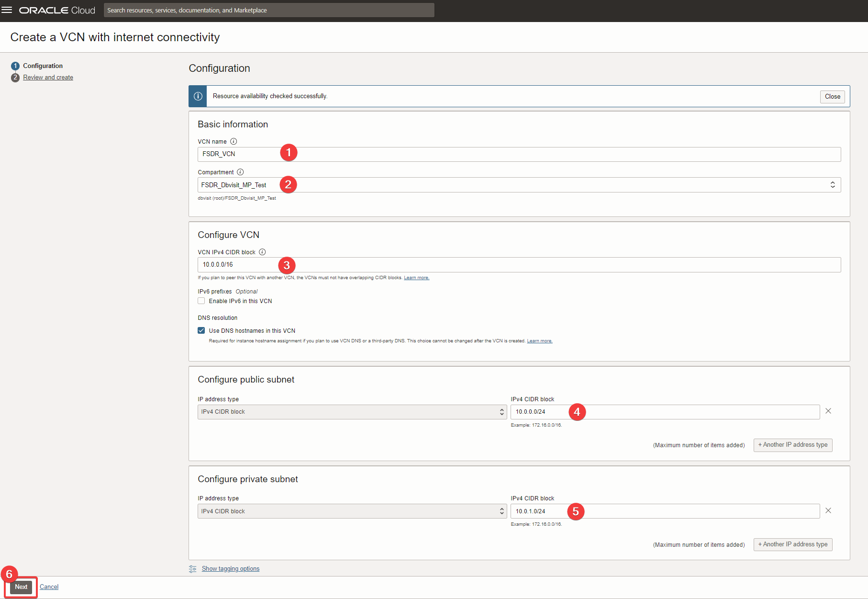
Task: Remove the public subnet CIDR row with X
Action: pyautogui.click(x=828, y=411)
